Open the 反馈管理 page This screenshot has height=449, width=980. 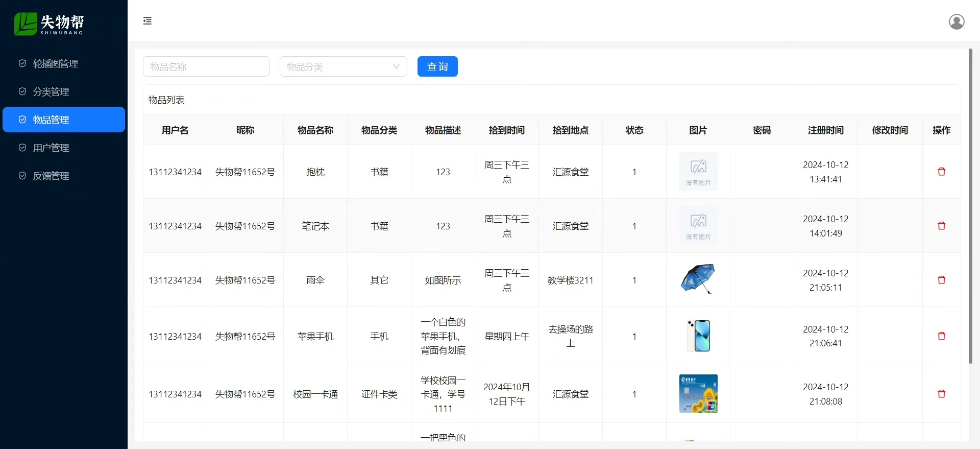click(51, 176)
